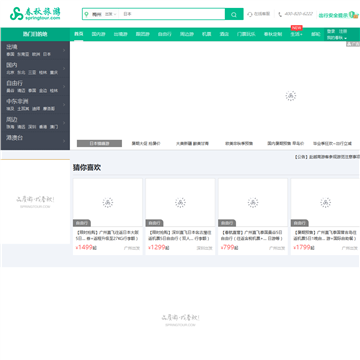Image resolution: width=360 pixels, height=360 pixels.
Task: Open the product thumbnail priced ¥1799
Action: coord(325,203)
